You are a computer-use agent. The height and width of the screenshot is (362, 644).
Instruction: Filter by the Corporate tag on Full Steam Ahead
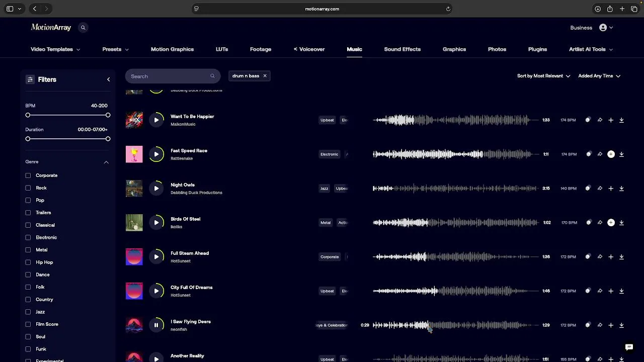pos(330,257)
